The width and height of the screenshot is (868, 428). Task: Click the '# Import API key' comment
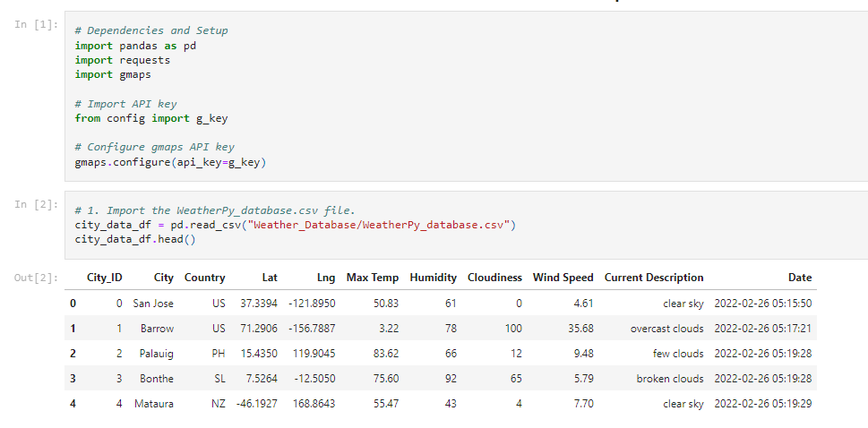[125, 104]
